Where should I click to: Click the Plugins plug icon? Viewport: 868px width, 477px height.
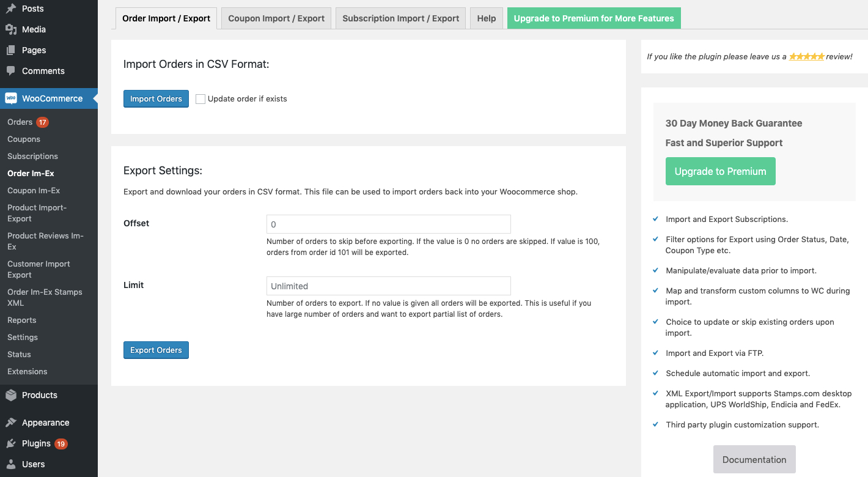point(11,443)
